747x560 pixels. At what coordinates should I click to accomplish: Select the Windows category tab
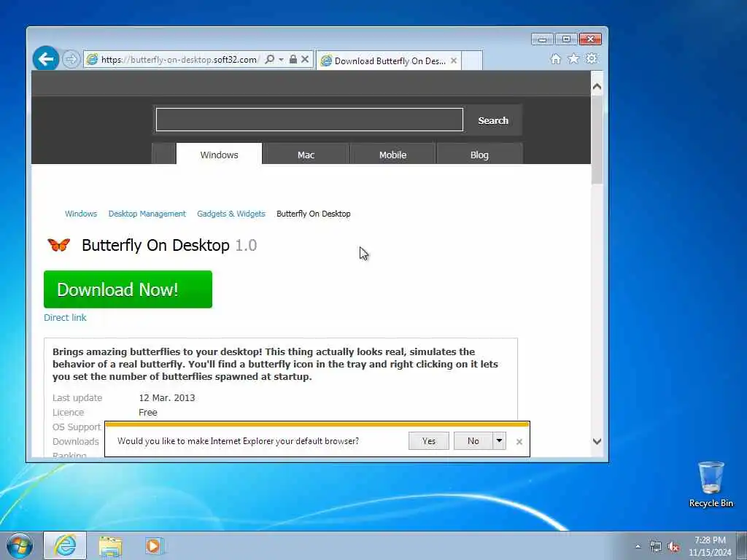(x=219, y=155)
